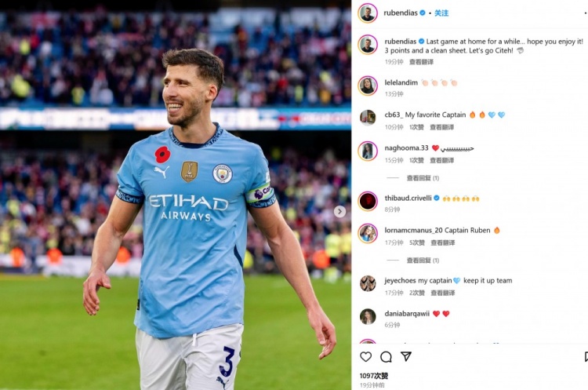View the 1097 likes list
The image size is (588, 390).
click(x=374, y=376)
